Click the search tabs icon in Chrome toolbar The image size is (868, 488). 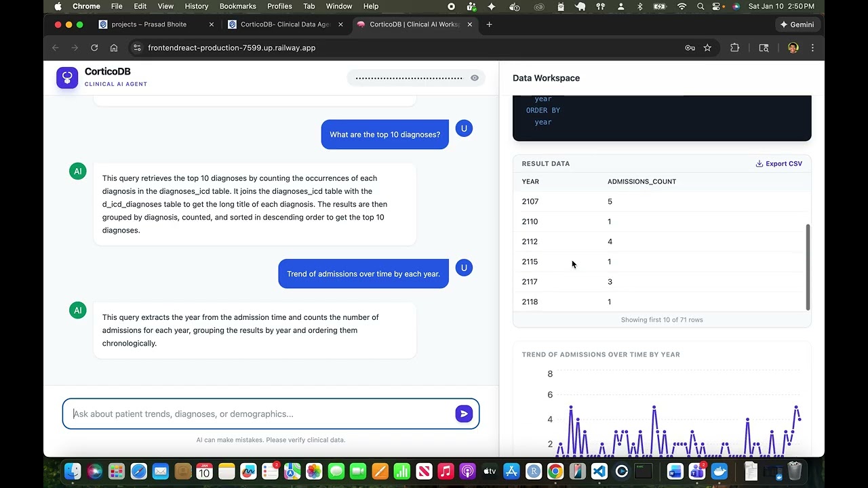point(764,47)
